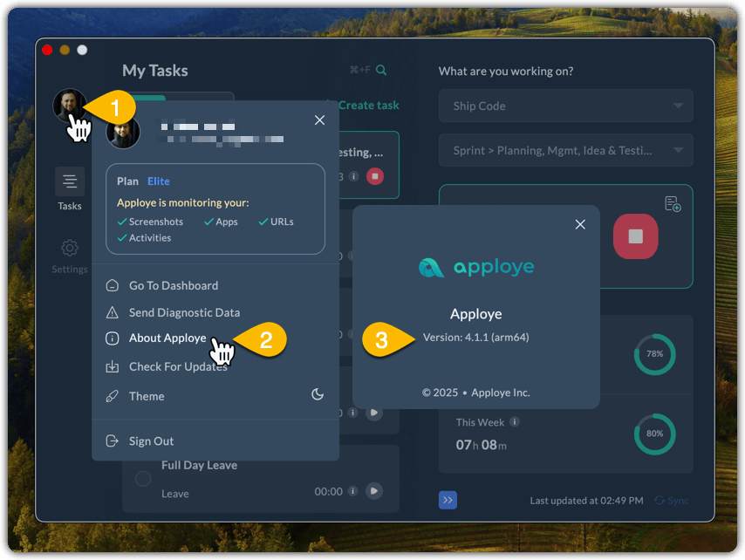Click the info icon beside This Week
The height and width of the screenshot is (560, 745).
point(515,422)
